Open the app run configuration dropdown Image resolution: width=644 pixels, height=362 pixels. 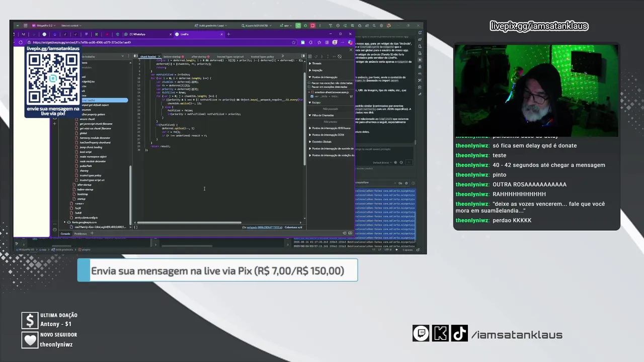pyautogui.click(x=286, y=26)
